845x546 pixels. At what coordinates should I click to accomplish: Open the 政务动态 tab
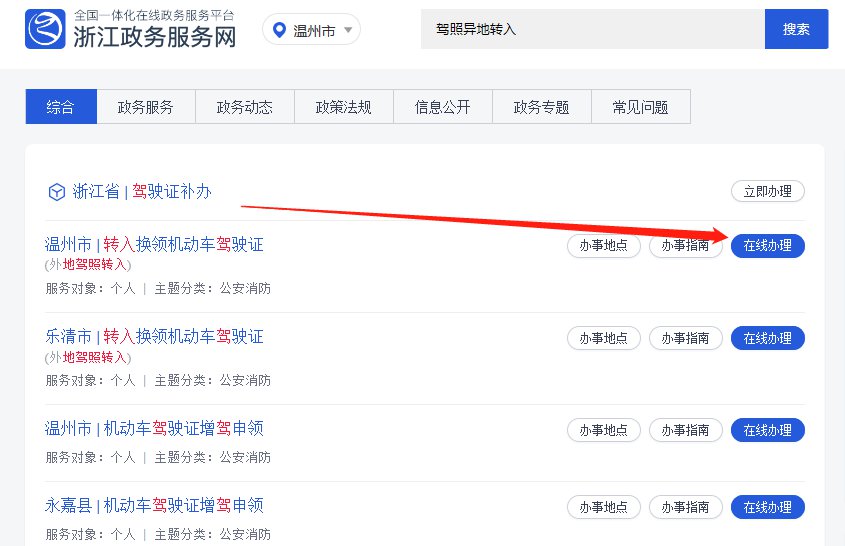(245, 107)
